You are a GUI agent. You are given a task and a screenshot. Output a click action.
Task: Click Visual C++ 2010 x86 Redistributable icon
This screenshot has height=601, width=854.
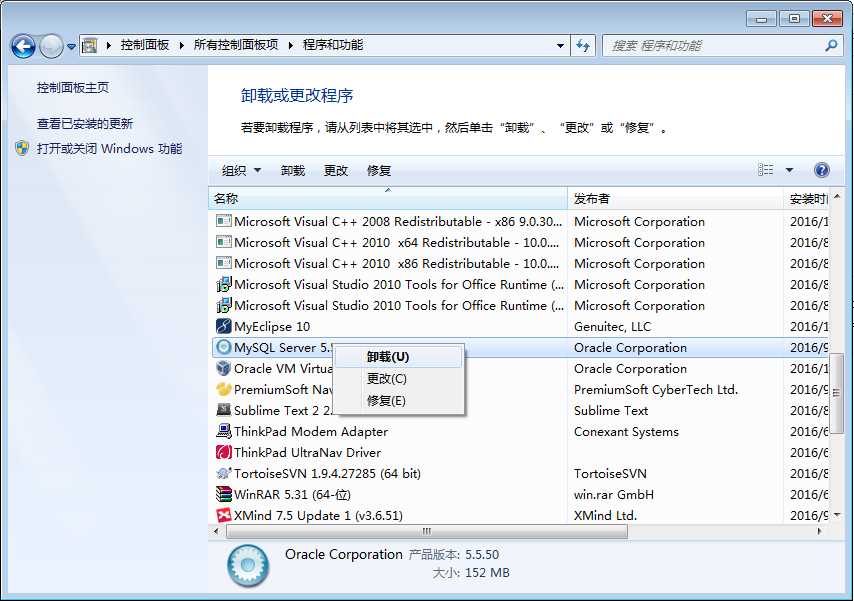pyautogui.click(x=224, y=263)
